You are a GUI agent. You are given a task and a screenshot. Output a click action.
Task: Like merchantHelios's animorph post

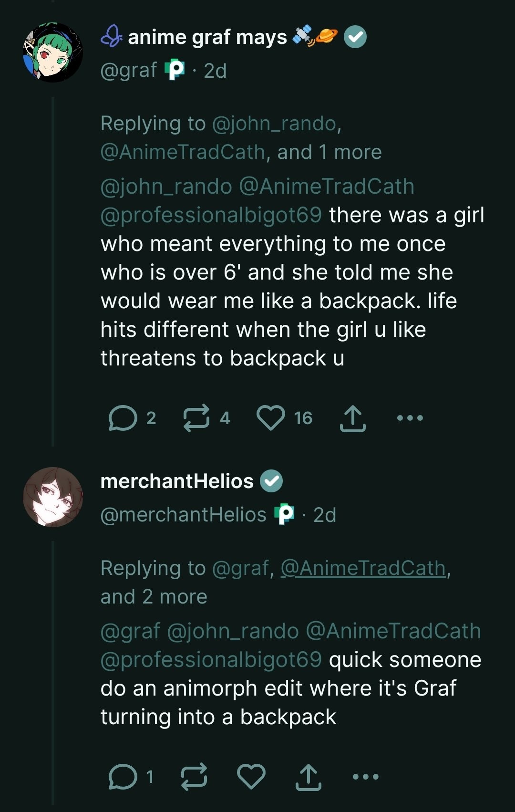[x=251, y=777]
